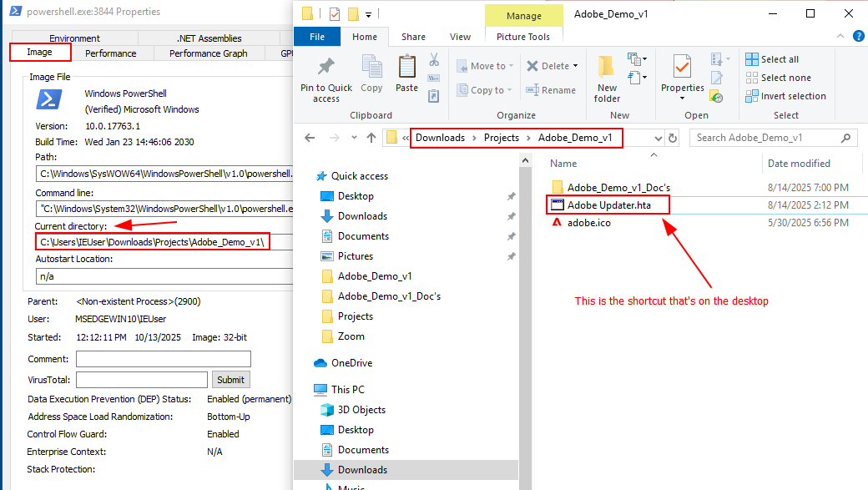Select Zoom folder in Quick access
This screenshot has height=490, width=868.
[x=351, y=336]
